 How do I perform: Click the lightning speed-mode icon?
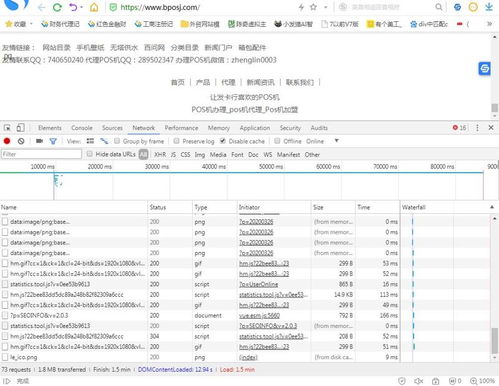coord(301,7)
